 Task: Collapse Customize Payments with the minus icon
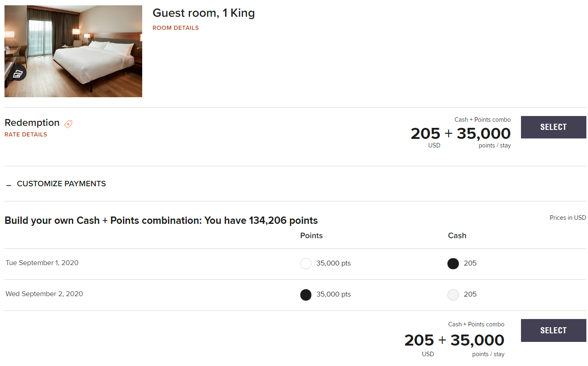(x=9, y=185)
